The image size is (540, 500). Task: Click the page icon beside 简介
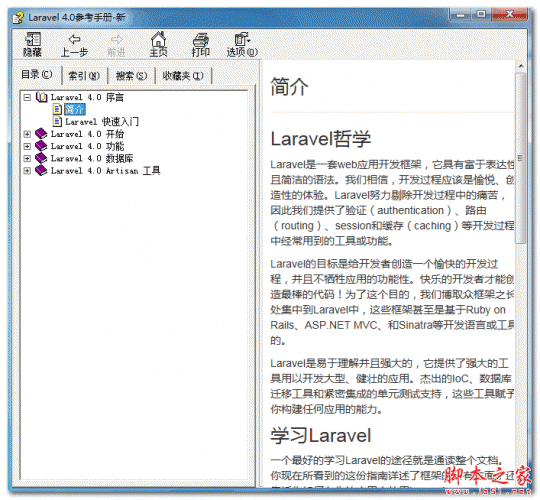pos(57,110)
